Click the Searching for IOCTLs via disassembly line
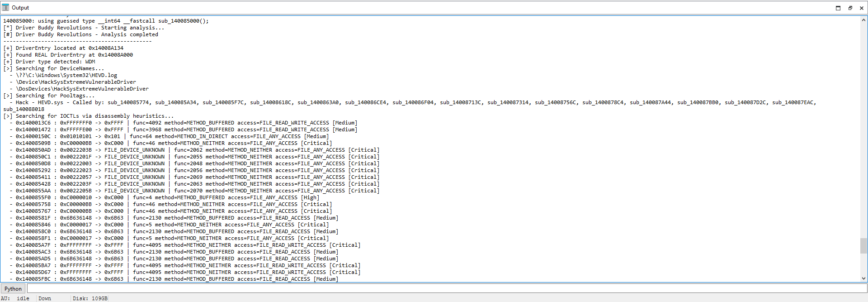 [x=89, y=116]
